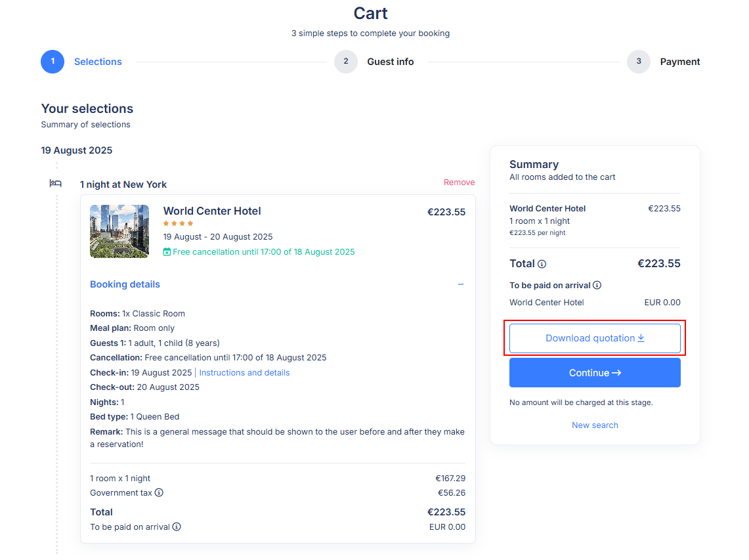The image size is (749, 560).
Task: Click the Government tax info icon
Action: coord(159,492)
